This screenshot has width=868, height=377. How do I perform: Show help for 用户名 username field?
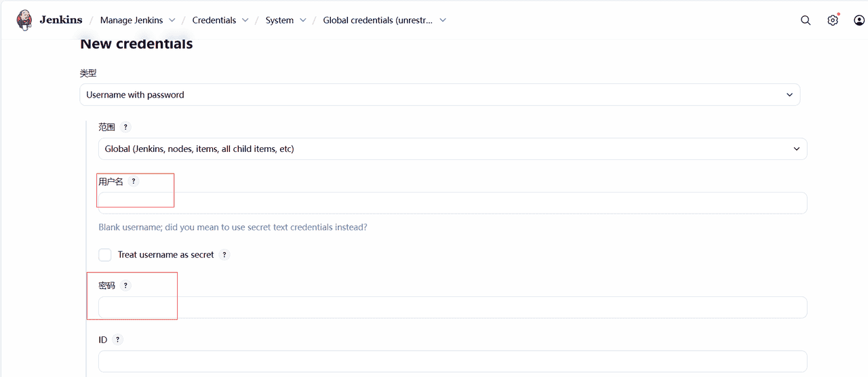pyautogui.click(x=134, y=181)
